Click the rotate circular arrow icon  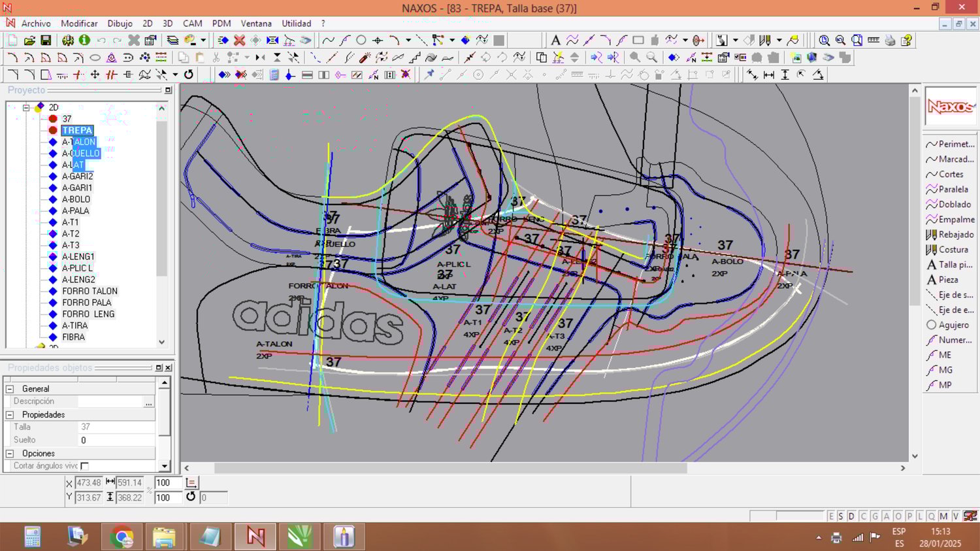pyautogui.click(x=189, y=75)
